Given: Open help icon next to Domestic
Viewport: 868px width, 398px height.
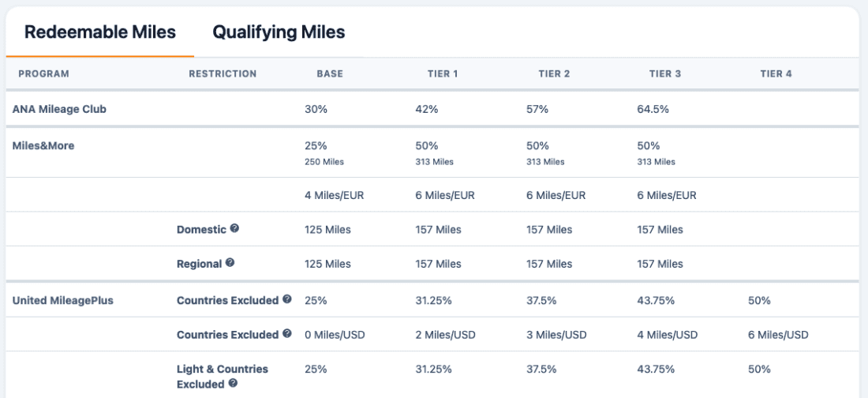Looking at the screenshot, I should pos(234,228).
